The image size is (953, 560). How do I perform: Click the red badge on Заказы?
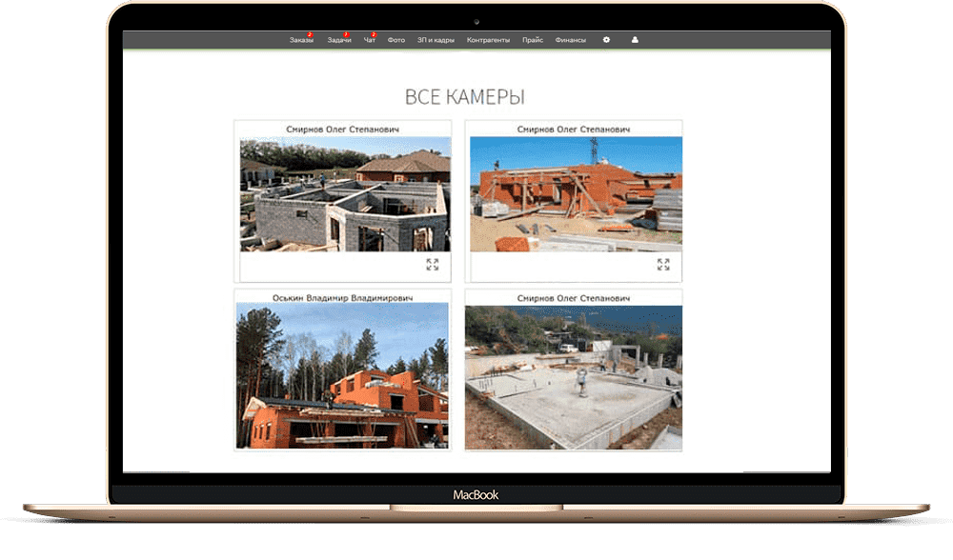click(x=310, y=35)
